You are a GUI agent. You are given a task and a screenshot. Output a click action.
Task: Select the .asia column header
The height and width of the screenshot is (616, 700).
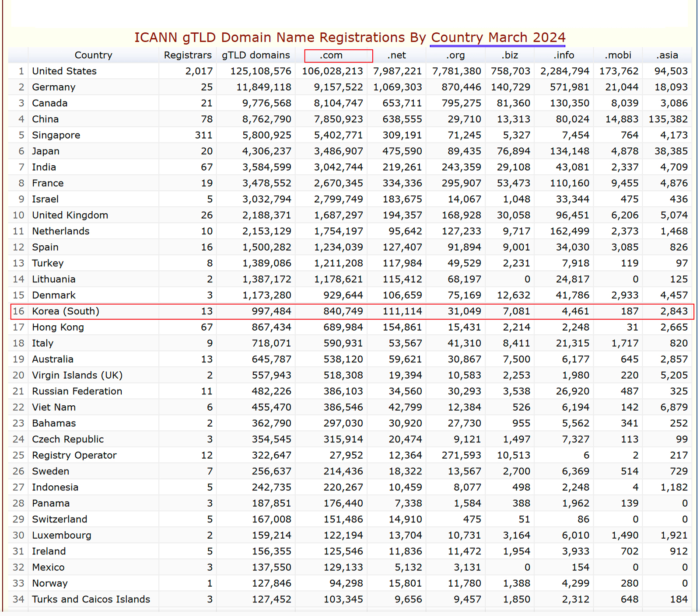tap(667, 55)
